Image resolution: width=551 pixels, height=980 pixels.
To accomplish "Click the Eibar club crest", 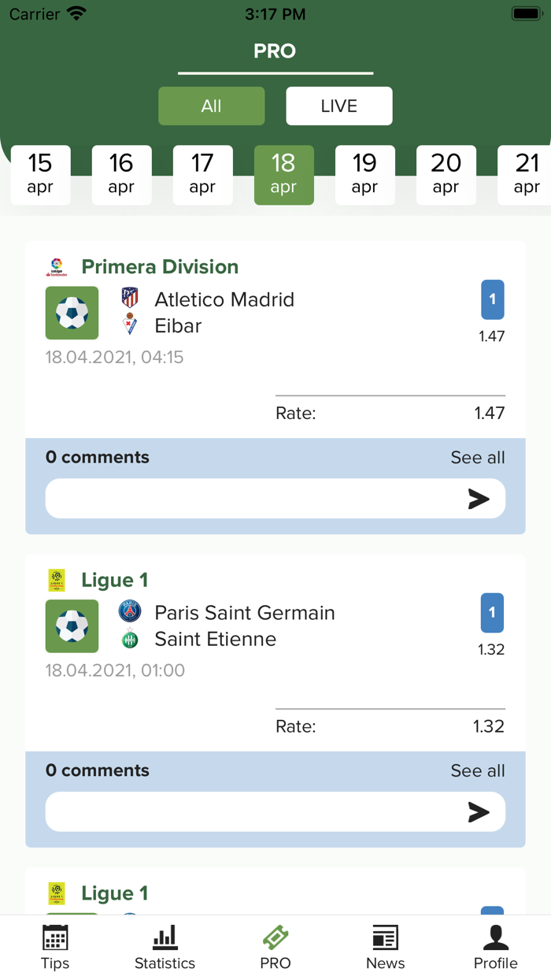I will tap(130, 325).
